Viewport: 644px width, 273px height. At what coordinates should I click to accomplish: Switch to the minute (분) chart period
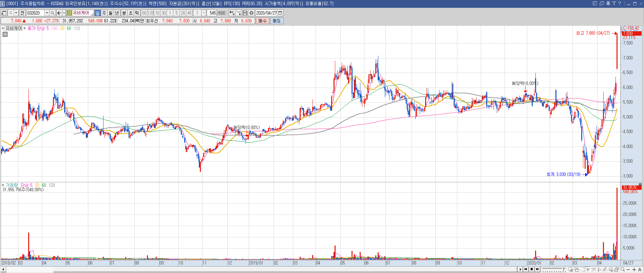click(124, 13)
